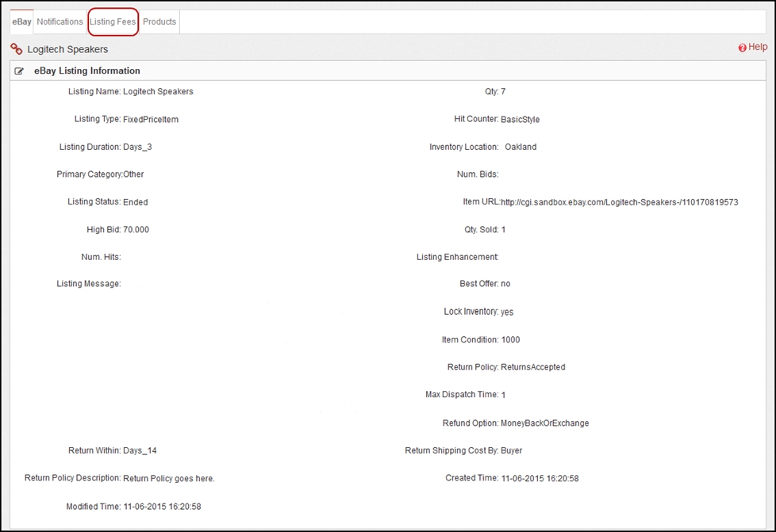The image size is (776, 532).
Task: Click the red Help question mark icon
Action: (x=742, y=48)
